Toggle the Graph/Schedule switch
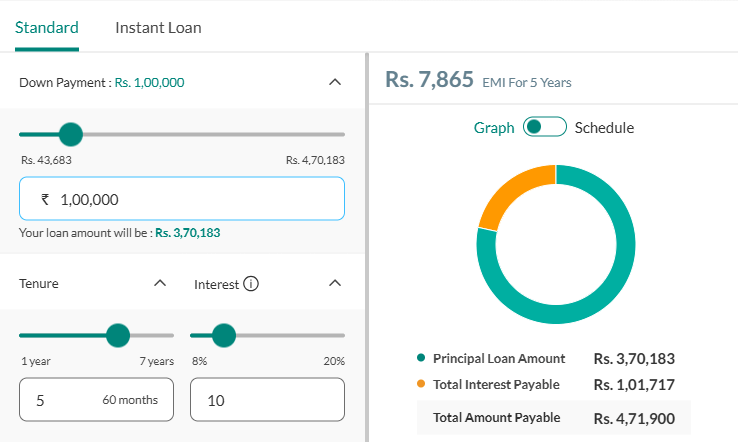 coord(545,127)
